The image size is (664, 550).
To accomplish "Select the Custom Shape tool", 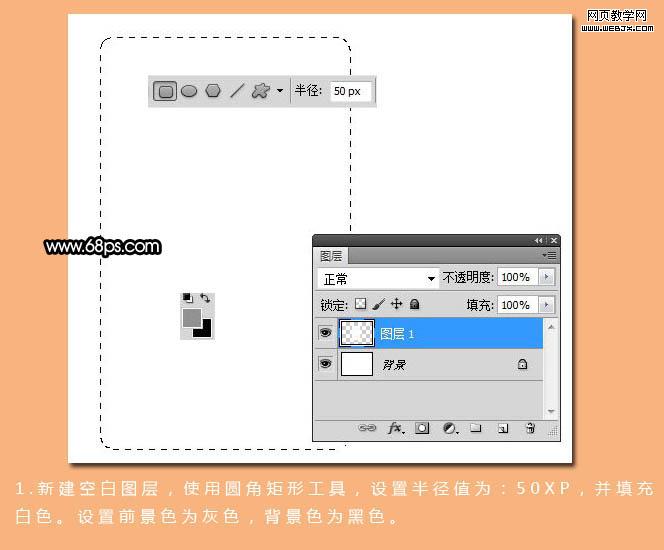I will click(x=261, y=91).
